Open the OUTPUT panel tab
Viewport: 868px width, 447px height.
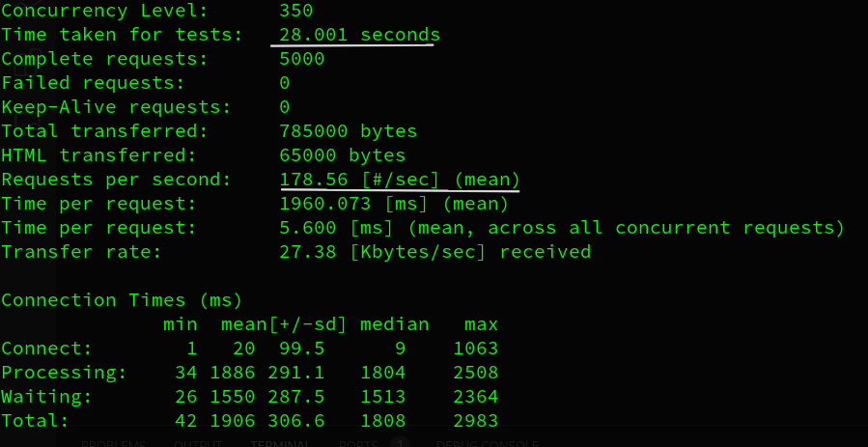(198, 444)
